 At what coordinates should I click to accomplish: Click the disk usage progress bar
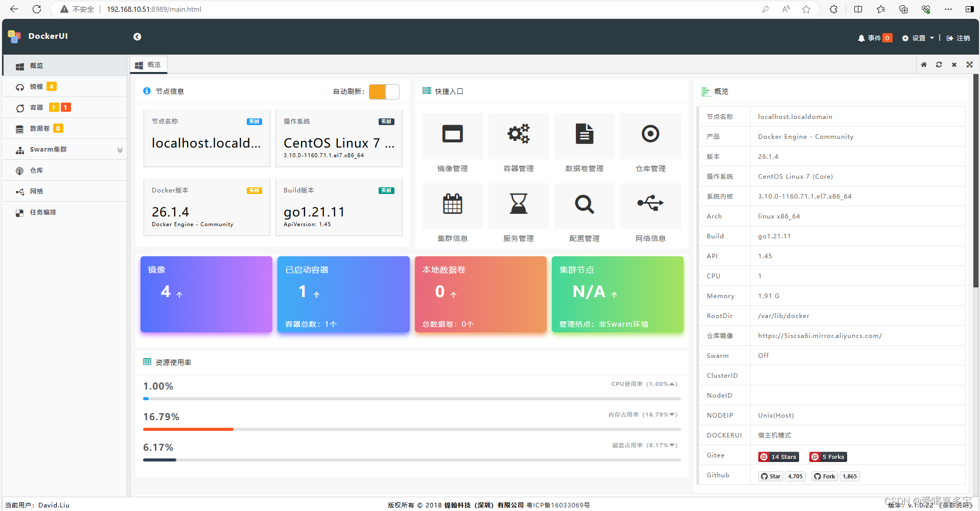[x=412, y=460]
